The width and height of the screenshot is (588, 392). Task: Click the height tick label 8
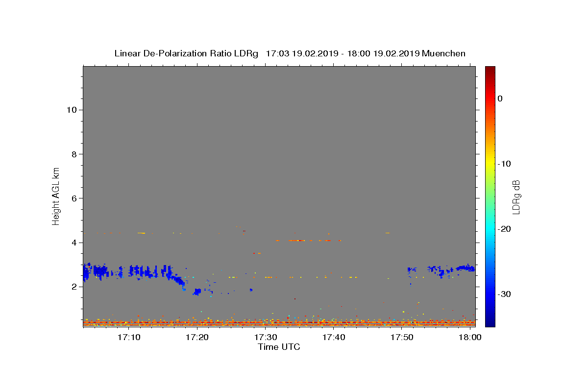[x=74, y=154]
